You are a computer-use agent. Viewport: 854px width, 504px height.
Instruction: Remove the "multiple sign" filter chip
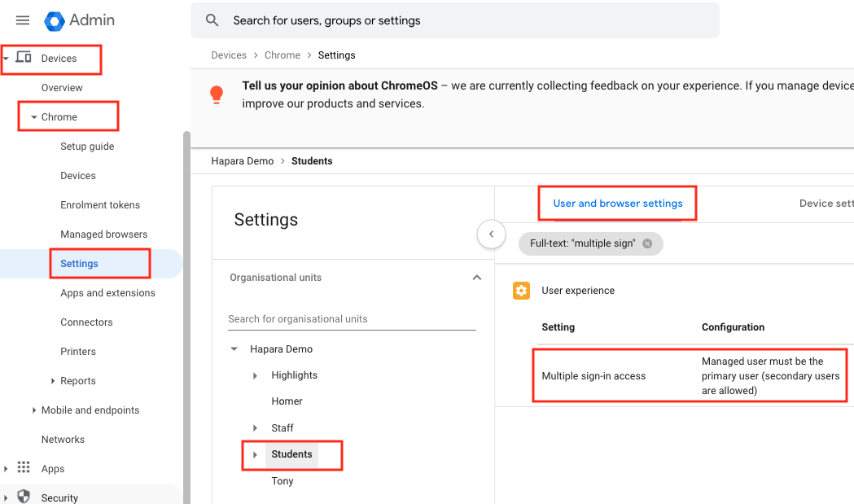[647, 243]
